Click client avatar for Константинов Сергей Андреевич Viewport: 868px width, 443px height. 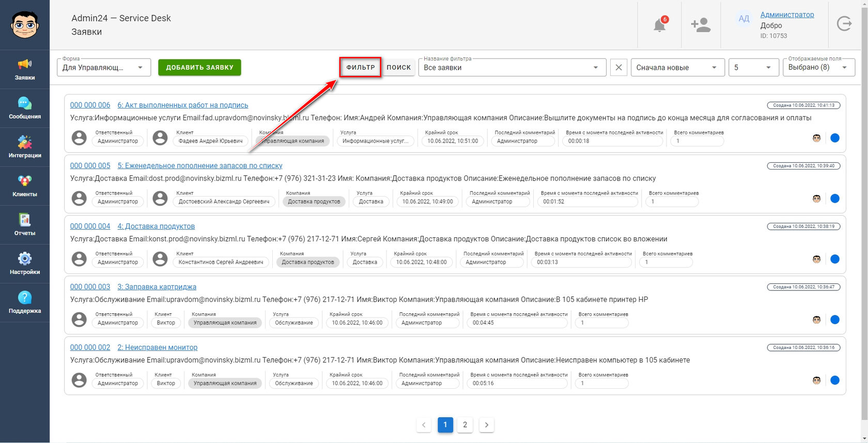tap(160, 258)
